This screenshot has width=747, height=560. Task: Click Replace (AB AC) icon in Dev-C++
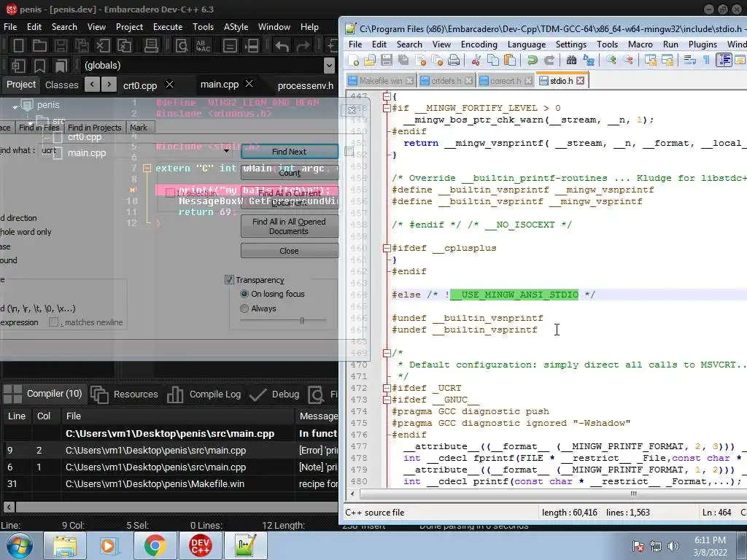[x=203, y=46]
